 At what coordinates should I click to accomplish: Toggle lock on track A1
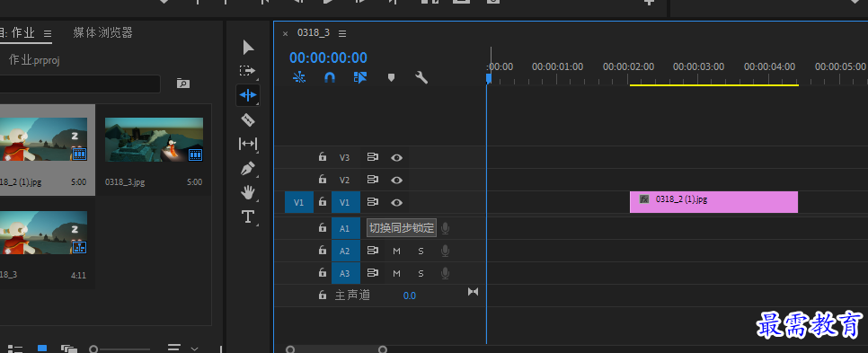click(323, 228)
